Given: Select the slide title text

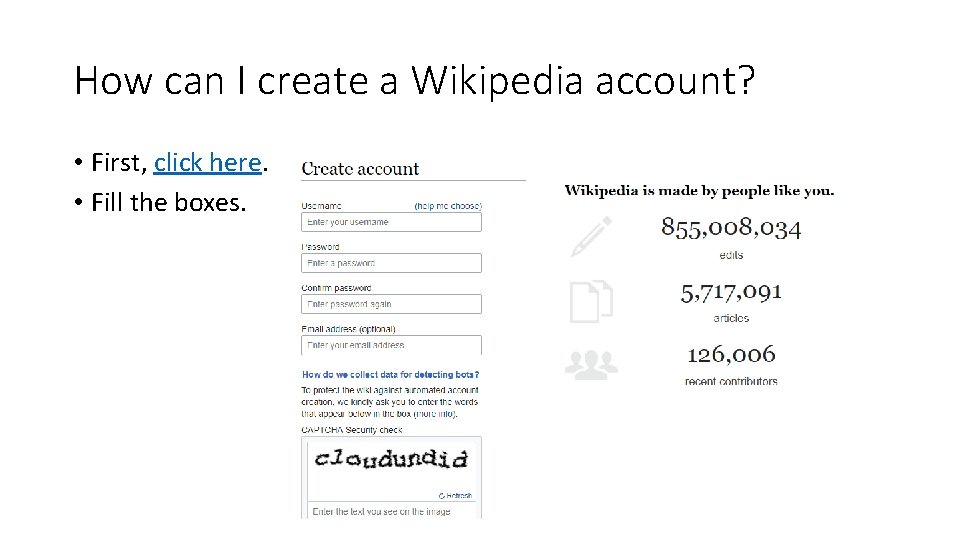Looking at the screenshot, I should 415,81.
